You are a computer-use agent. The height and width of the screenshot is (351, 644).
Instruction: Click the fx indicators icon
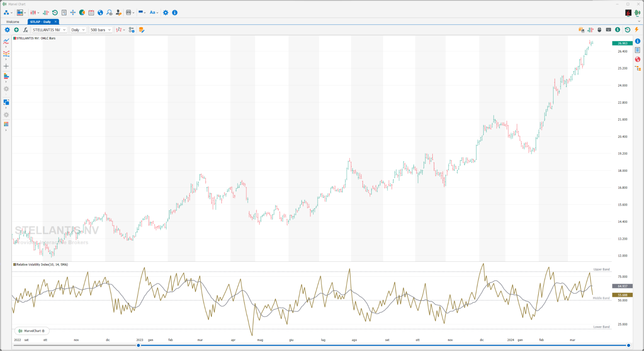pyautogui.click(x=25, y=30)
